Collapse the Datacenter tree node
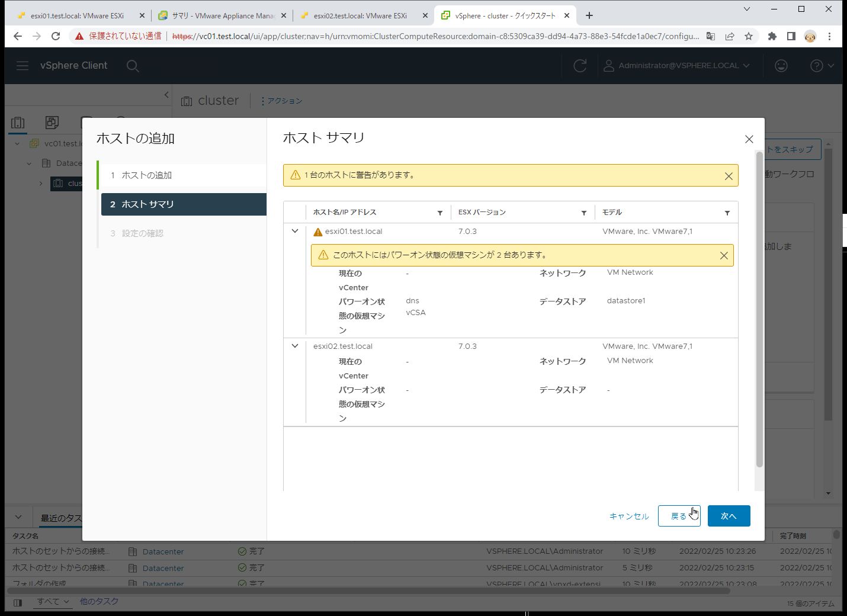Screen dimensions: 847x616 pyautogui.click(x=29, y=163)
